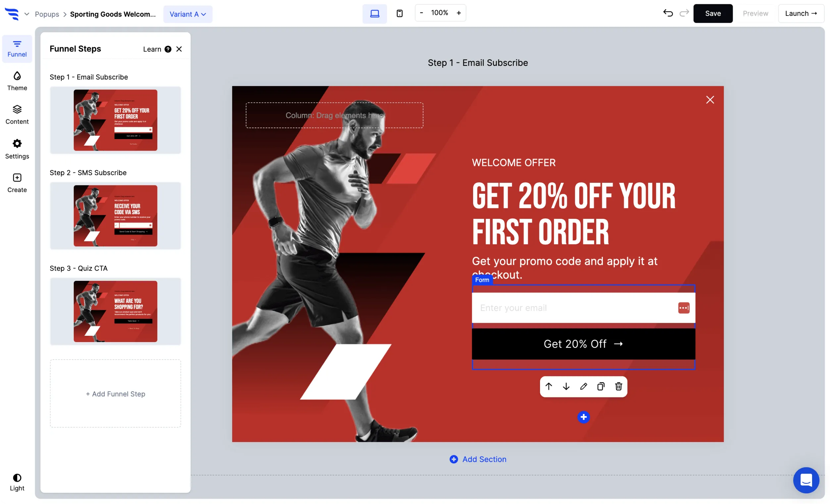Click the Add Section button below popup

[477, 459]
